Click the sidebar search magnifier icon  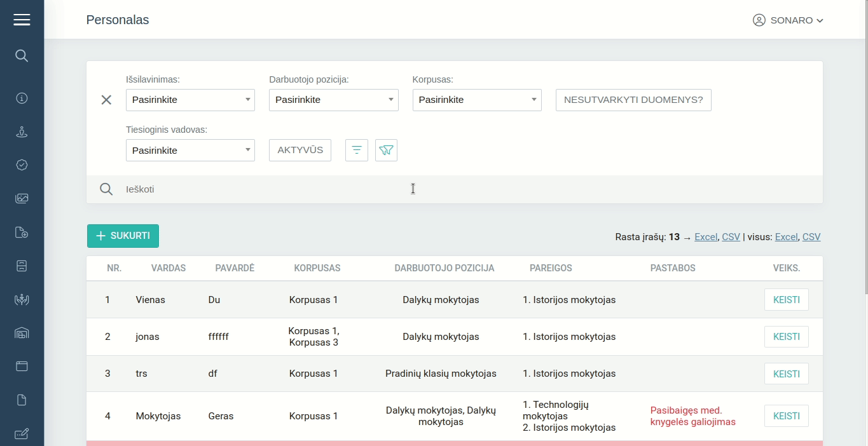[22, 56]
